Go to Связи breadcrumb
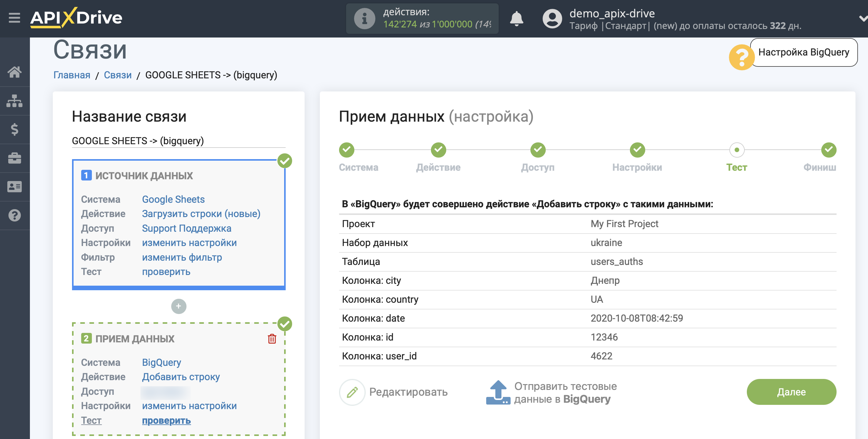Screen dimensions: 868x439 click(118, 75)
